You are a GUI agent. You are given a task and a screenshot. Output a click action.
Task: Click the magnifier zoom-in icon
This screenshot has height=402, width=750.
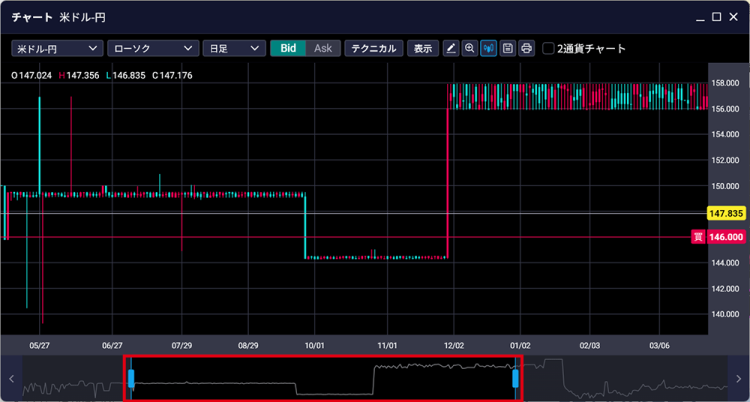tap(470, 48)
